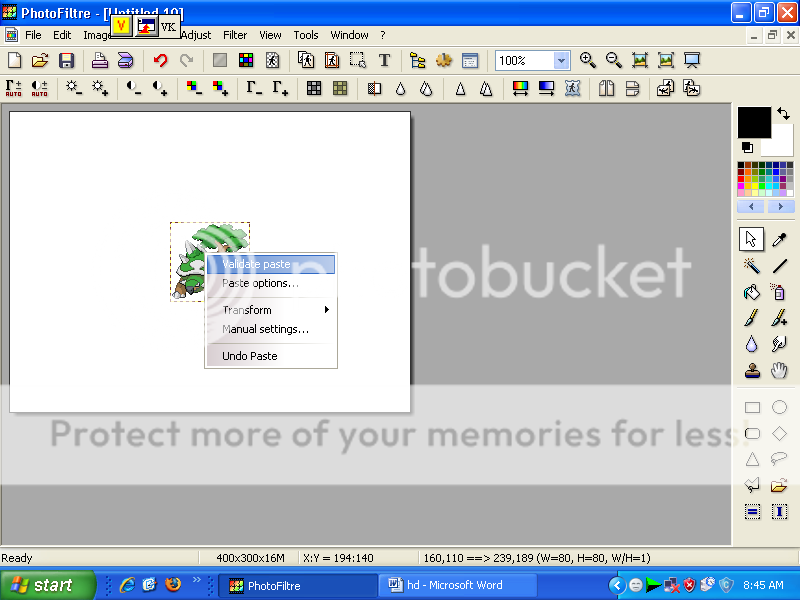Decrease brightness with the sun minus icon
This screenshot has height=600, width=800.
click(x=73, y=88)
